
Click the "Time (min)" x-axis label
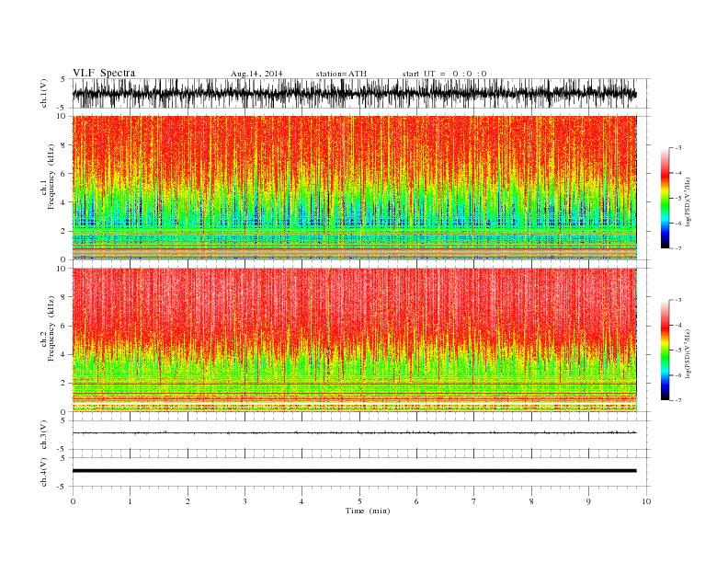(x=368, y=511)
